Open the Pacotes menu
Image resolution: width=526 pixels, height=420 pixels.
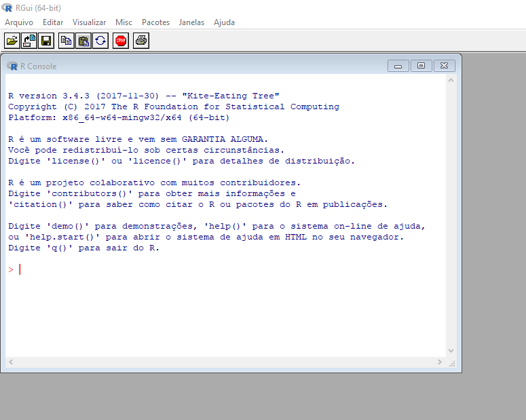[155, 22]
